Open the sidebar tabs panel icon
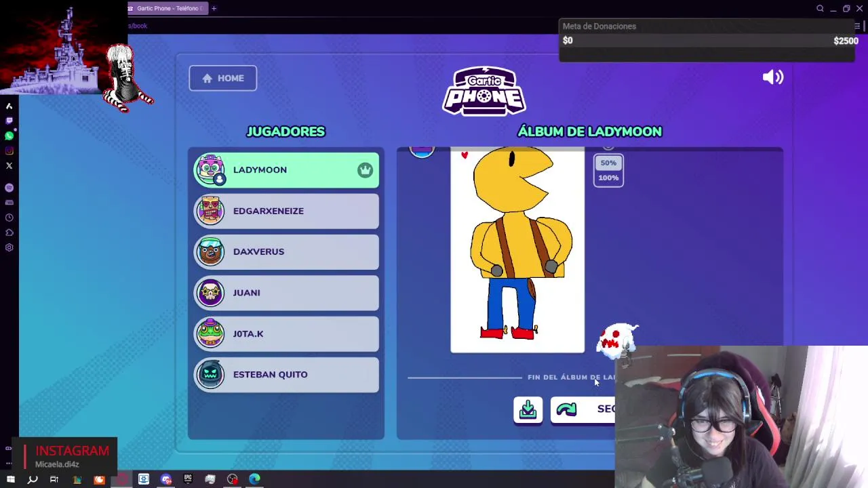The image size is (868, 488). 9,203
